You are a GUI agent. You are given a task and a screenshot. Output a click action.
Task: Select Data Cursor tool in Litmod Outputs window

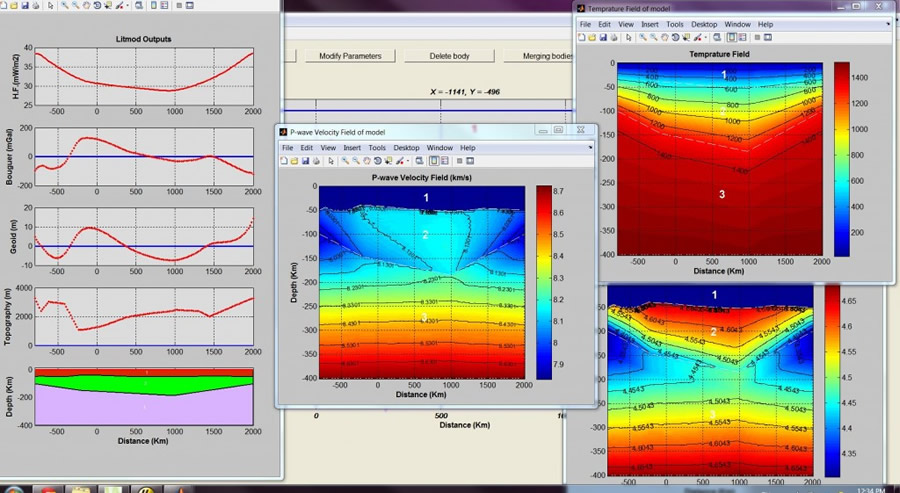pyautogui.click(x=108, y=5)
